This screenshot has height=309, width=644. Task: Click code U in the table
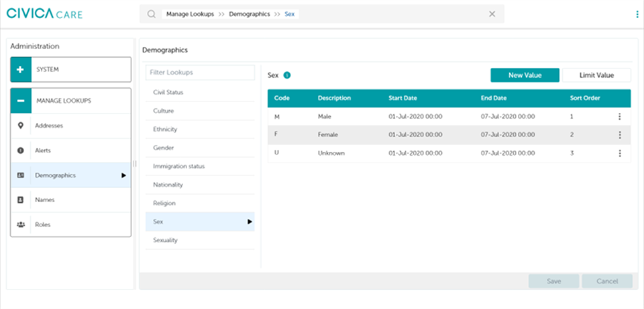tap(276, 153)
